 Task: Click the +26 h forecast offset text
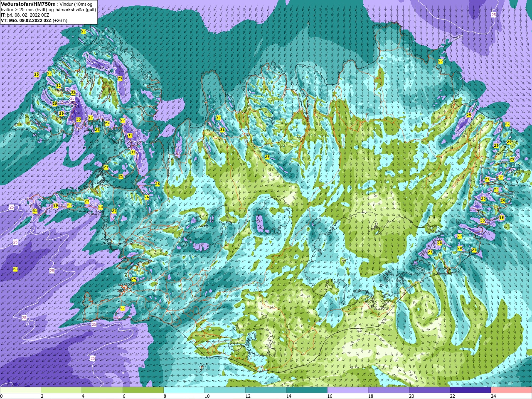pos(60,20)
